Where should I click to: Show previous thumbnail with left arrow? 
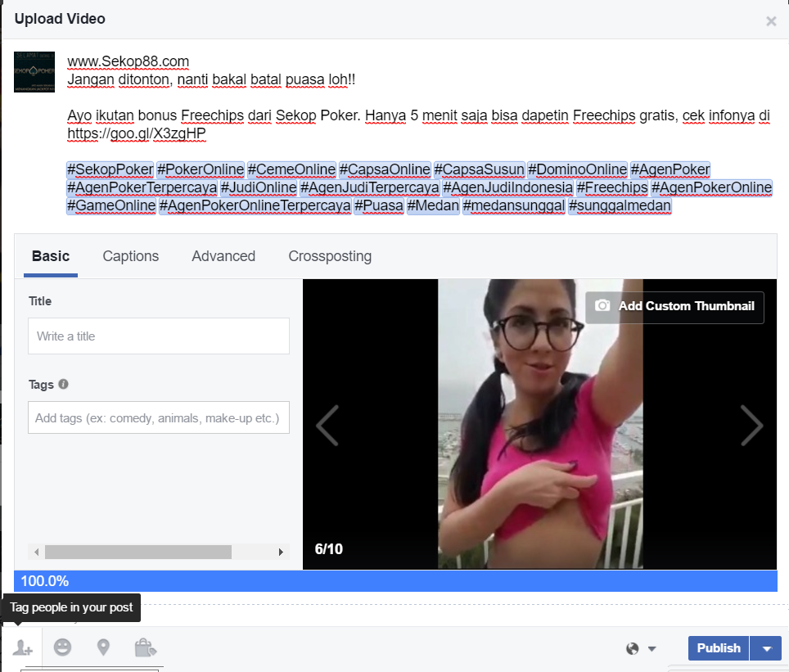(x=327, y=426)
